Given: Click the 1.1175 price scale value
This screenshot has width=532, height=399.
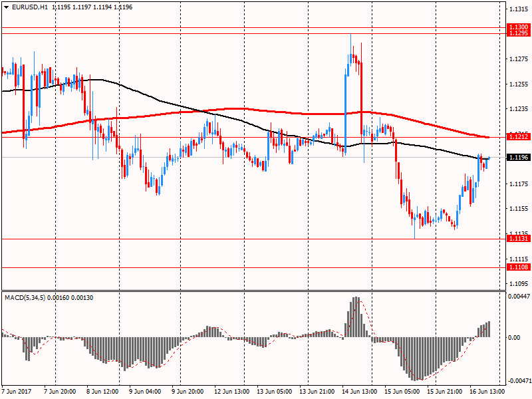Looking at the screenshot, I should tap(519, 184).
